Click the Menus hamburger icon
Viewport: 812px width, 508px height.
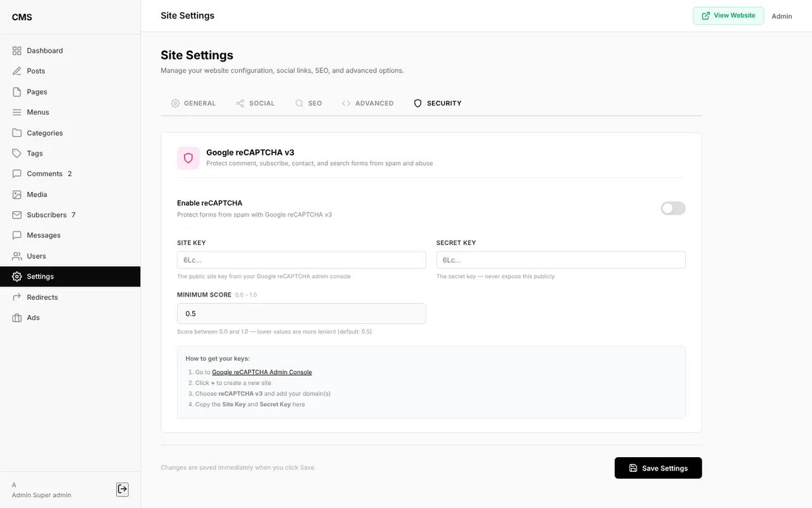(17, 112)
